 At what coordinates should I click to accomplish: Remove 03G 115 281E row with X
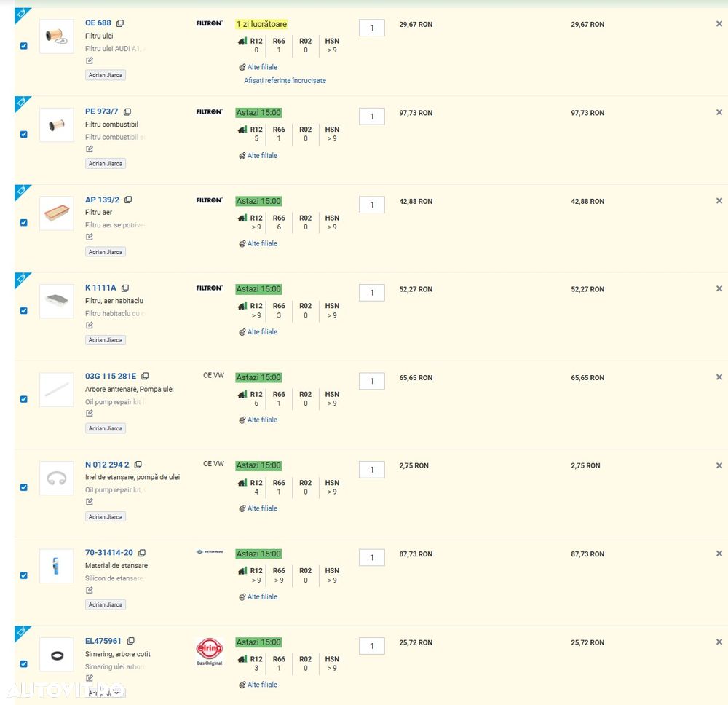coord(719,377)
